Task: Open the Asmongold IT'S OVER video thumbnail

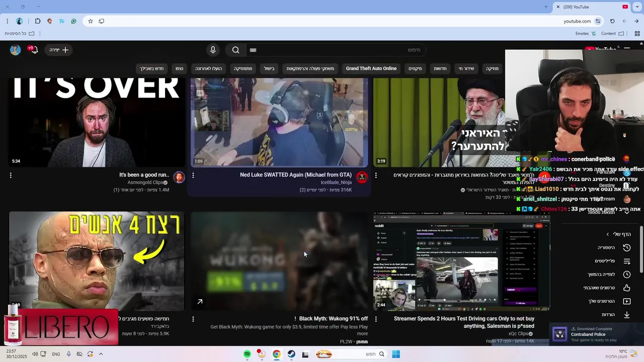Action: click(x=97, y=122)
